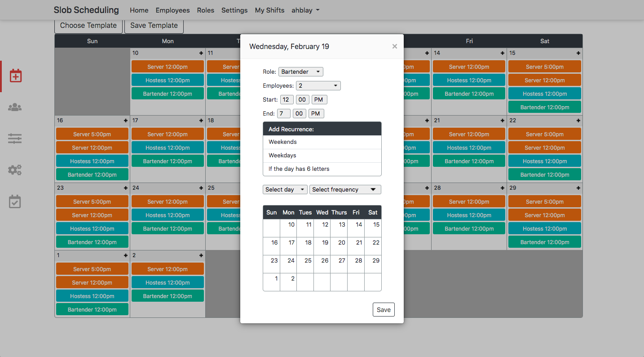Add a shift on March 1
Screen dimensions: 644x357
coord(126,255)
